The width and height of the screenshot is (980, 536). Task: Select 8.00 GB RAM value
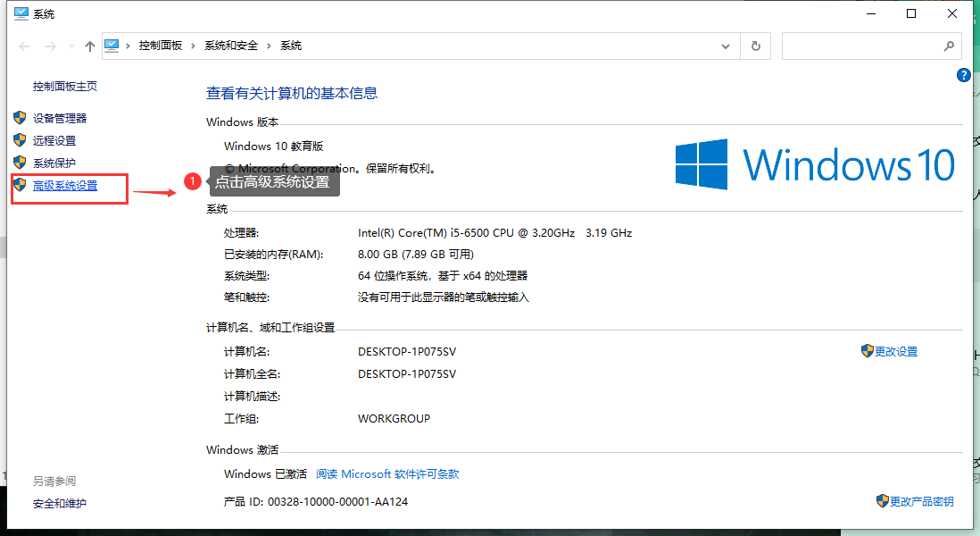[416, 255]
